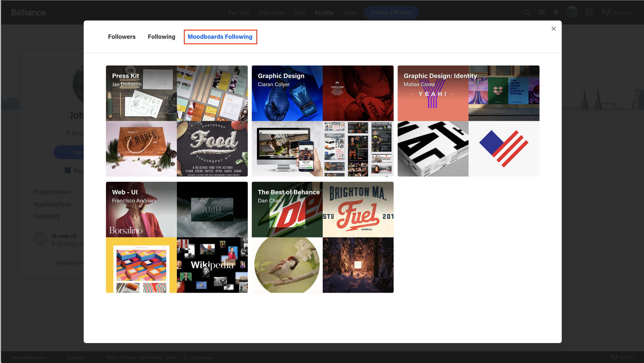Click Create a Project button
Image resolution: width=644 pixels, height=363 pixels.
(392, 12)
